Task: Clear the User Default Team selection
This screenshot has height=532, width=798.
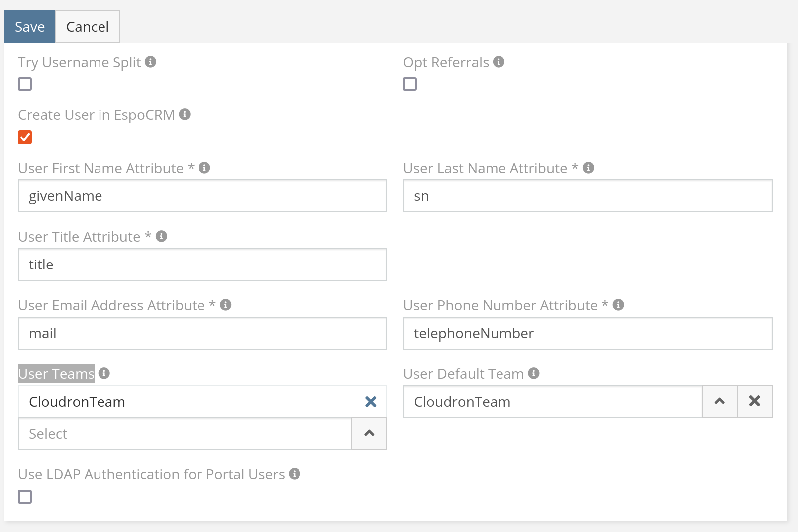Action: 754,401
